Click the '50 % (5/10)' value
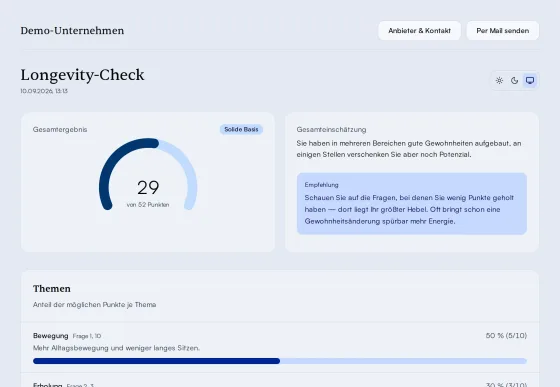This screenshot has width=560, height=387. tap(506, 336)
